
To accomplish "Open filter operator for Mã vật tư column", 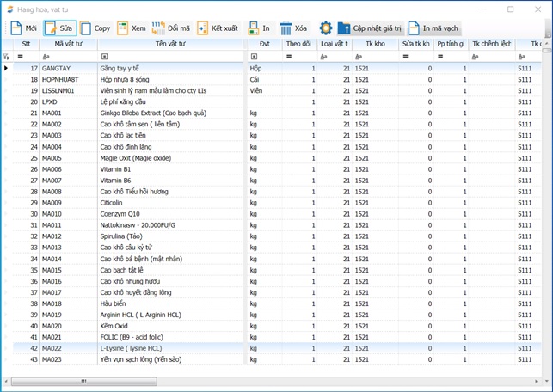I will pyautogui.click(x=46, y=56).
